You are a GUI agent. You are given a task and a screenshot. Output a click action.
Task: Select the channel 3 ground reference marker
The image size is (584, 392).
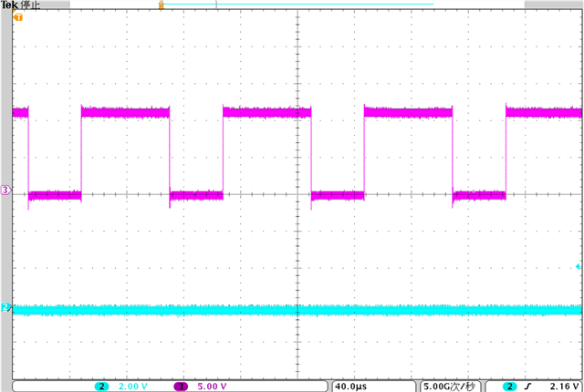[6, 191]
